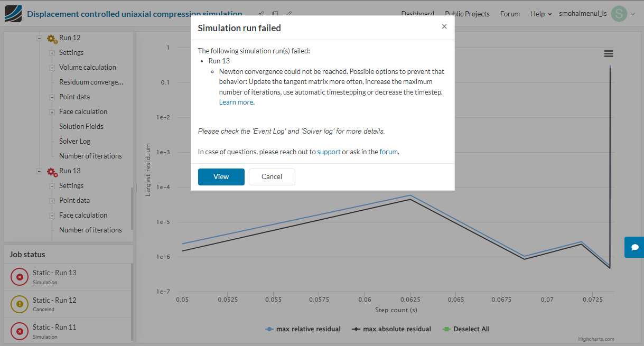
Task: Toggle the max relative residual series
Action: click(303, 329)
